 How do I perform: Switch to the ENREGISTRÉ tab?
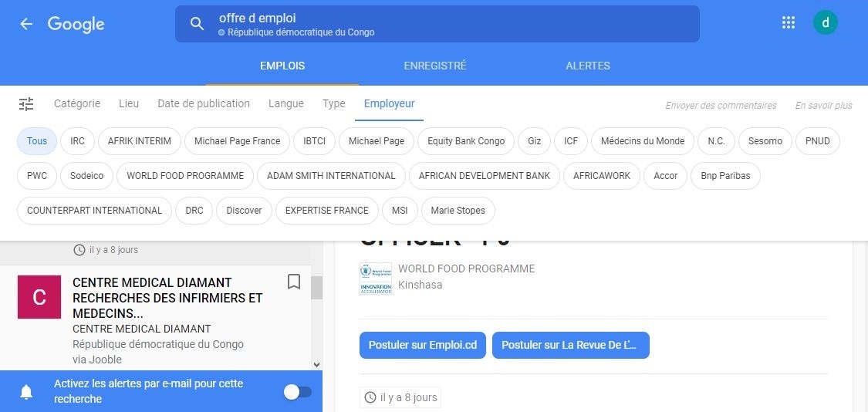click(x=435, y=66)
